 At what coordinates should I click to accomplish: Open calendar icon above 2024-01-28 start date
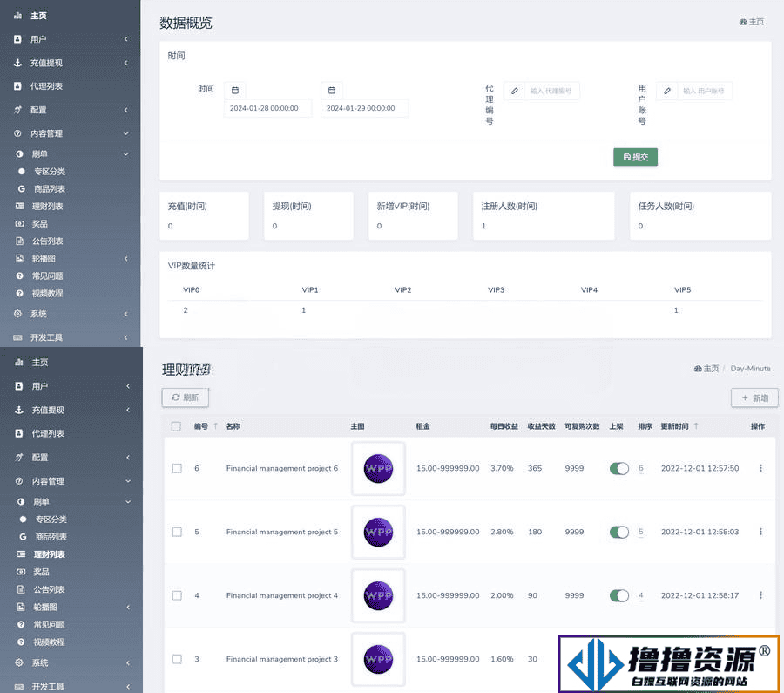[235, 90]
